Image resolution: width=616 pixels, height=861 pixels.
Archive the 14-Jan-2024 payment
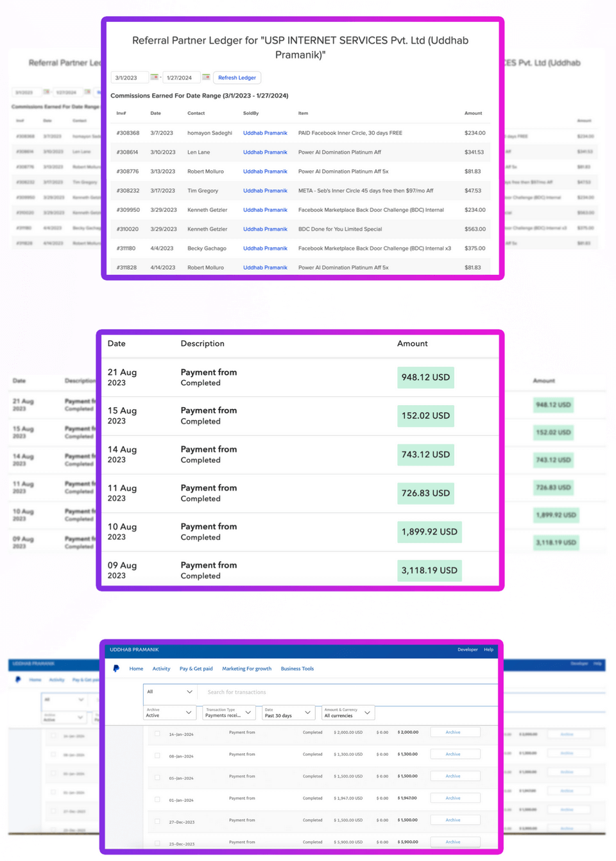click(453, 733)
